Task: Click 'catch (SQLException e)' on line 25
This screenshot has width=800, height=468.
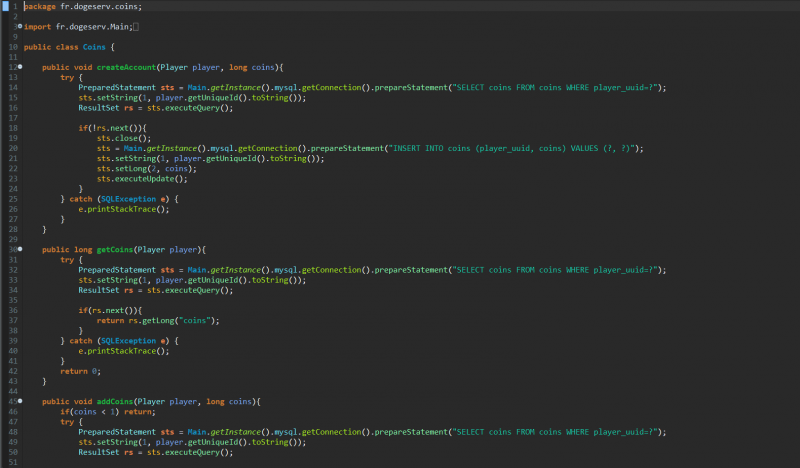Action: (120, 199)
